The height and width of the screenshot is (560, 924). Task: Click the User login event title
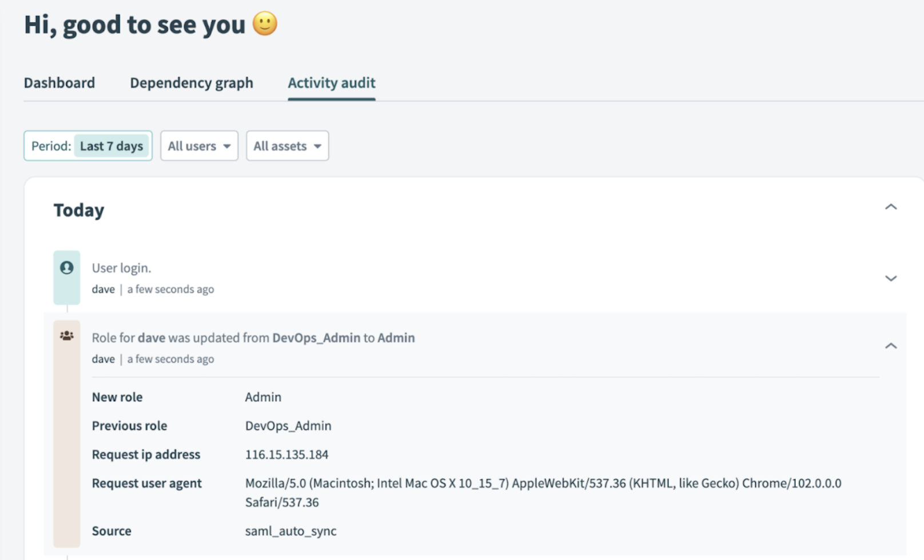point(121,268)
